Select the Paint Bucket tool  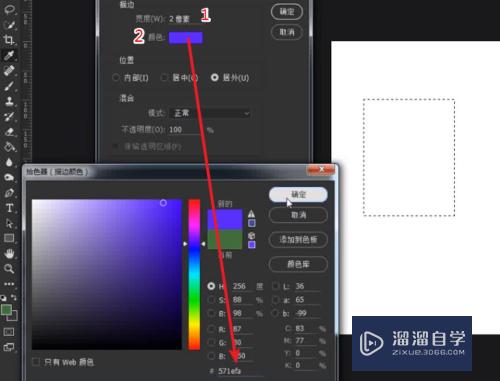(x=9, y=147)
